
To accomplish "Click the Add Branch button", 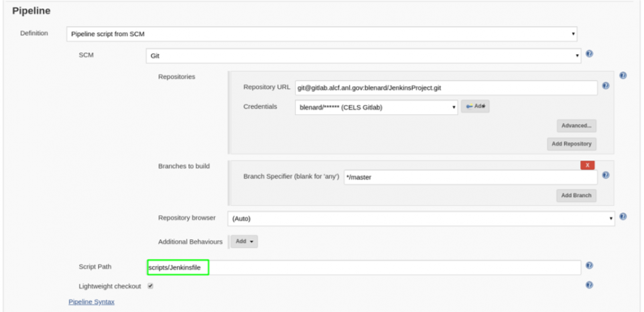I will 576,196.
